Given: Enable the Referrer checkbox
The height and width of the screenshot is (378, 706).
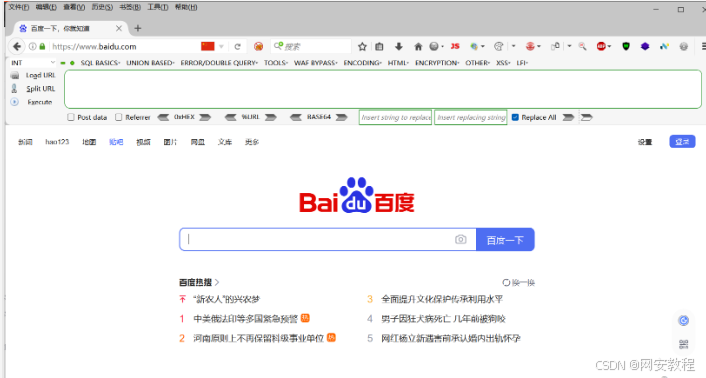Looking at the screenshot, I should [x=118, y=117].
